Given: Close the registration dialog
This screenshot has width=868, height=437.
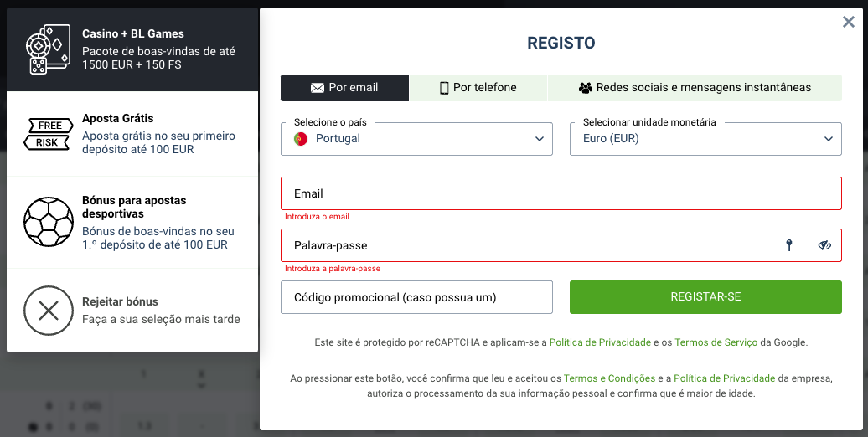Looking at the screenshot, I should pyautogui.click(x=849, y=23).
